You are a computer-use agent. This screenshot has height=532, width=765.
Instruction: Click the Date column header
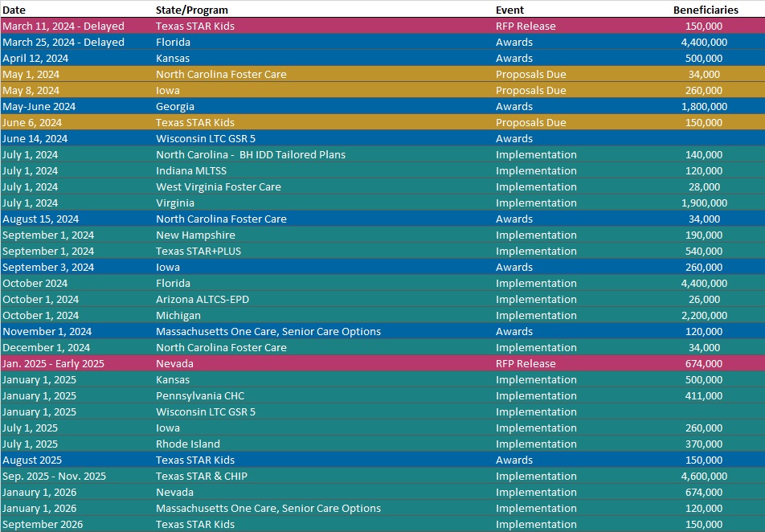point(14,10)
